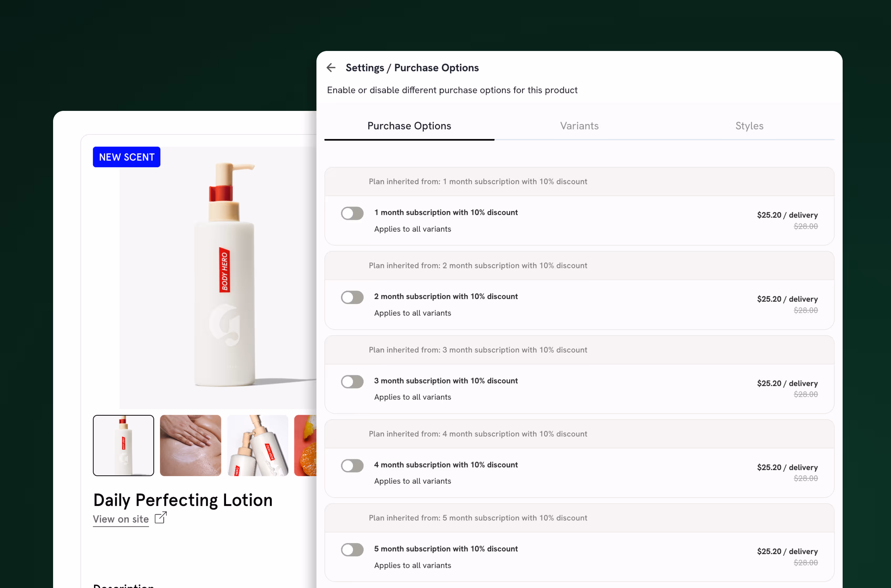Viewport: 891px width, 588px height.
Task: Open the Styles tab
Action: point(749,126)
